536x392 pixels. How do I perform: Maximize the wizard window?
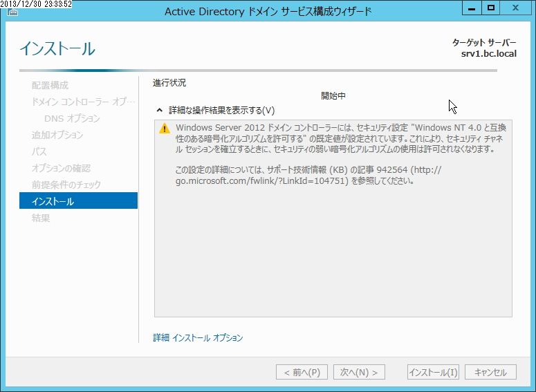point(491,8)
